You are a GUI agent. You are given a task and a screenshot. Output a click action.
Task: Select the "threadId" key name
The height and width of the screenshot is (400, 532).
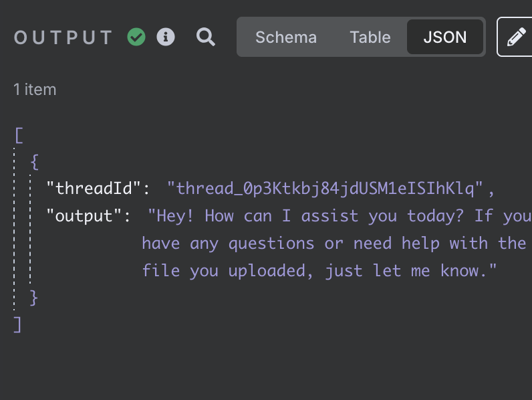[x=94, y=188]
